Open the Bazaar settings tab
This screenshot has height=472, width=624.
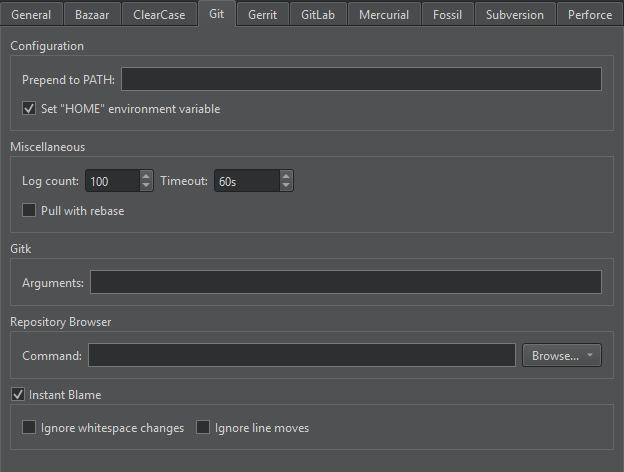coord(93,15)
